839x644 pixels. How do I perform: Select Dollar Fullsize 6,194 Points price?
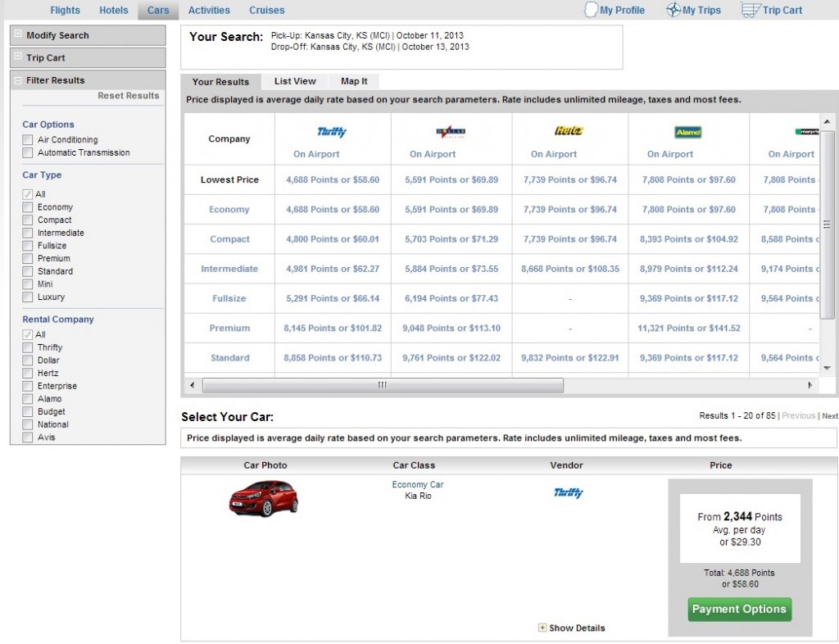[x=451, y=298]
